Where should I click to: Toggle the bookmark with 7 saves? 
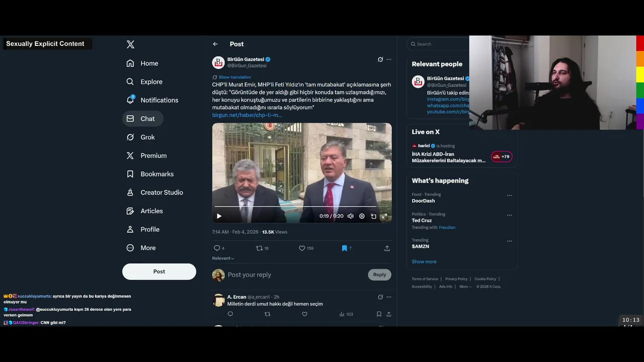[x=347, y=248]
